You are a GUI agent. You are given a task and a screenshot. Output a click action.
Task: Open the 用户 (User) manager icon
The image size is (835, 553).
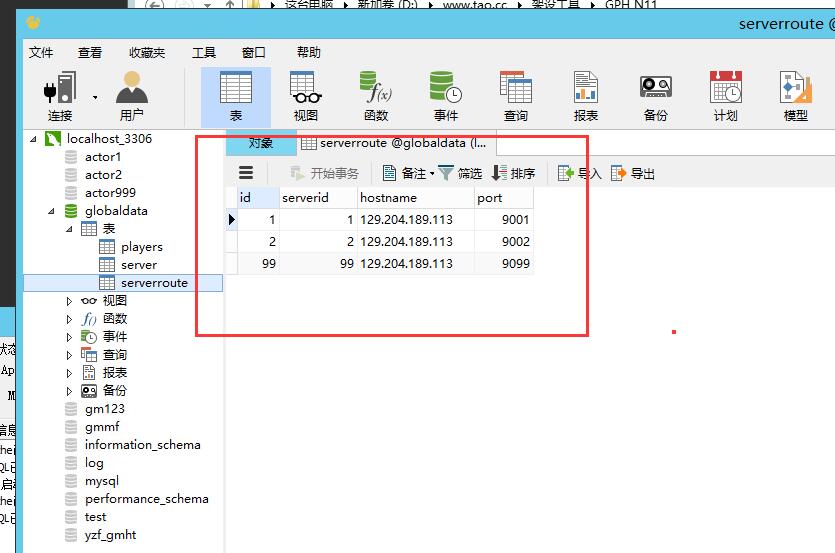pyautogui.click(x=131, y=95)
